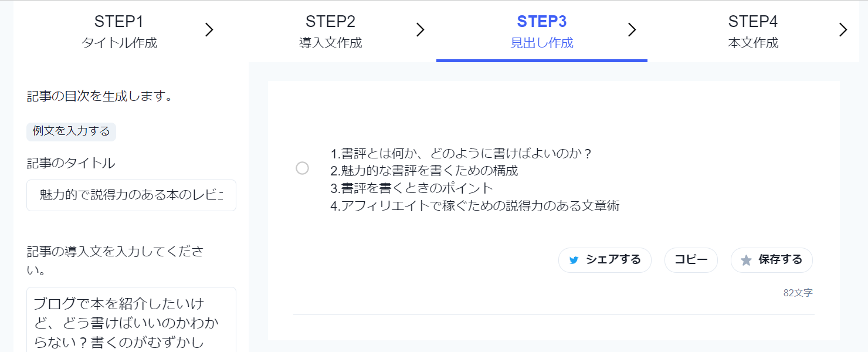Click the コピー button
Viewport: 868px width, 352px height.
point(691,260)
